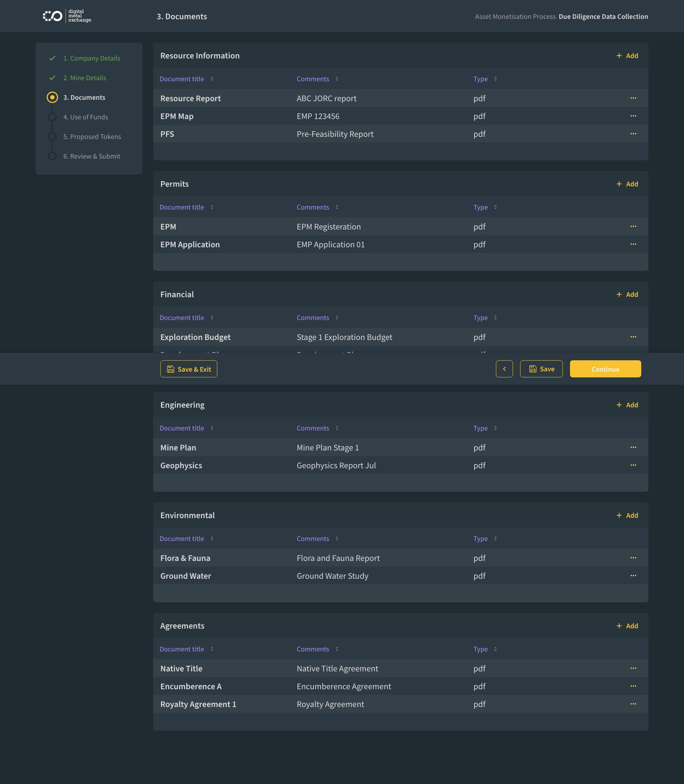
Task: Select the 6. Review & Submit step circle
Action: coord(52,156)
